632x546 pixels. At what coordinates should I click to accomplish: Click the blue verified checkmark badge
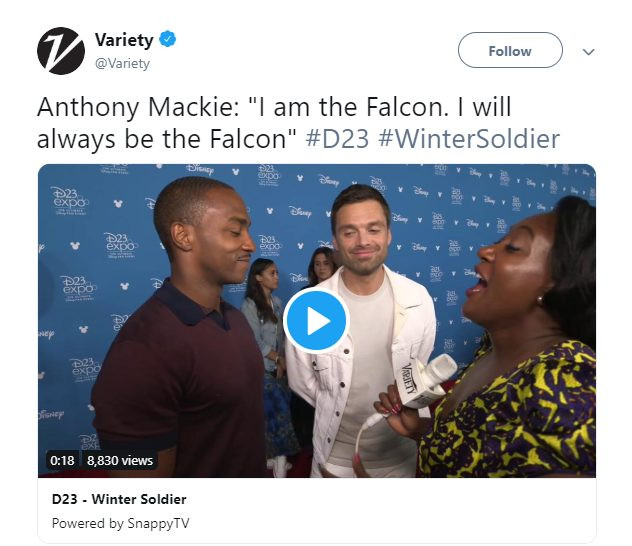[167, 39]
